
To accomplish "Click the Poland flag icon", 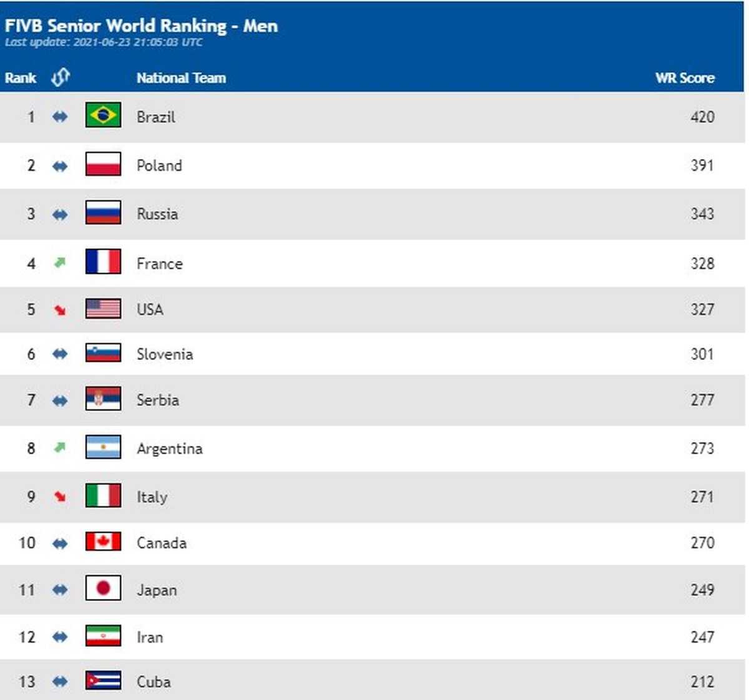I will [103, 165].
